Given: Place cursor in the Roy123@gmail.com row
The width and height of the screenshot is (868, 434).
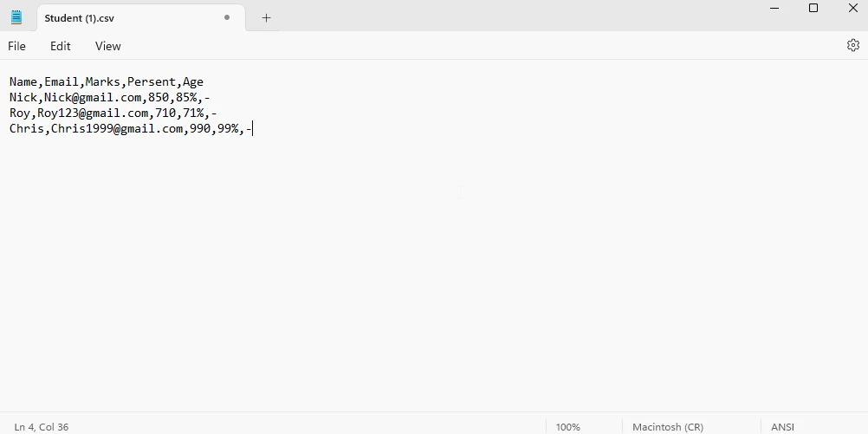Looking at the screenshot, I should (113, 113).
